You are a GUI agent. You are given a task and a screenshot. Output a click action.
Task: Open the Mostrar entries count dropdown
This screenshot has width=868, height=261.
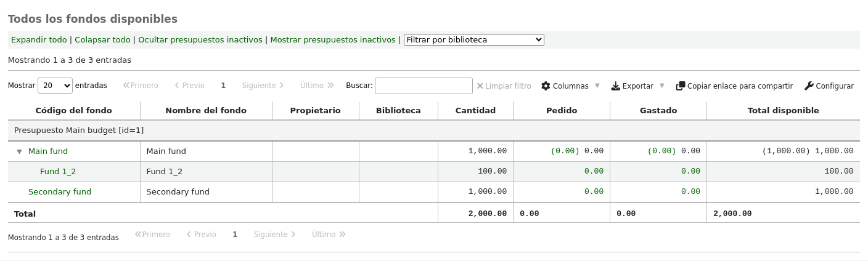tap(55, 86)
